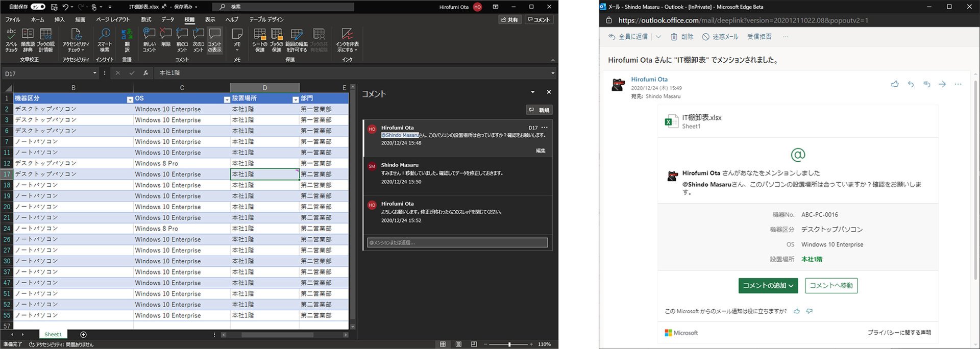
Task: Open the ファイル menu tab
Action: coord(13,19)
